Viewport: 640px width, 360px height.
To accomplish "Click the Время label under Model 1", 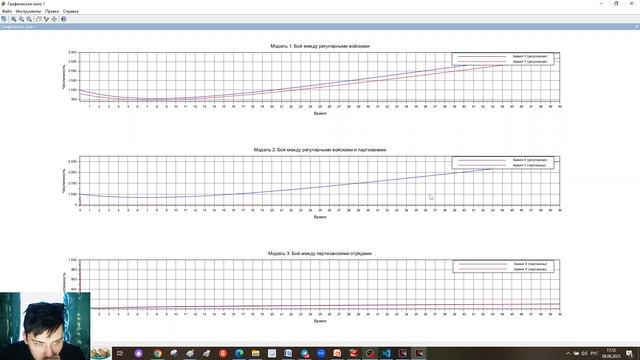I will point(320,113).
